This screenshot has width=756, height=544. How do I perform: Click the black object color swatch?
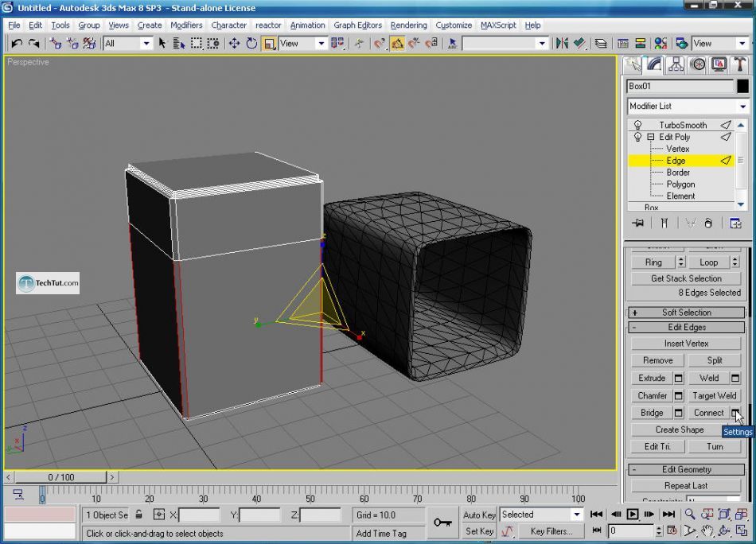point(742,86)
